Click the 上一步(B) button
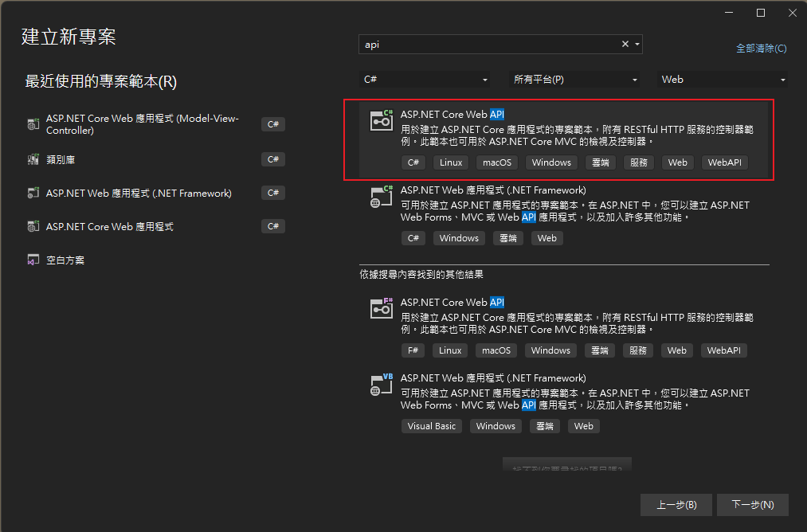The height and width of the screenshot is (532, 807). click(676, 505)
